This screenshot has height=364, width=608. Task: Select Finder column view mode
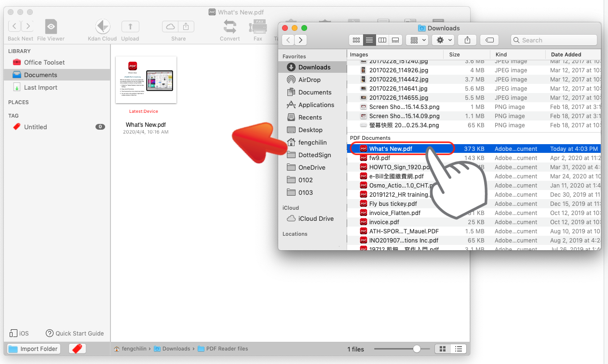pyautogui.click(x=382, y=40)
